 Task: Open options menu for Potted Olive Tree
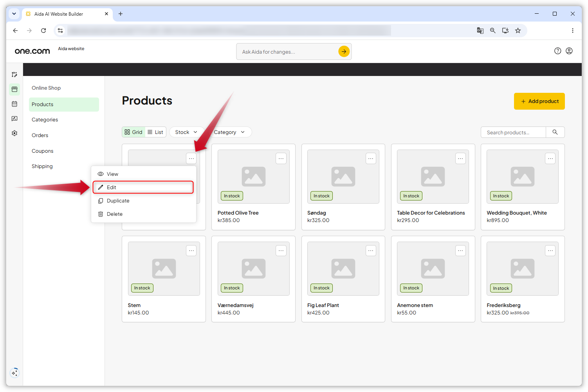point(281,159)
